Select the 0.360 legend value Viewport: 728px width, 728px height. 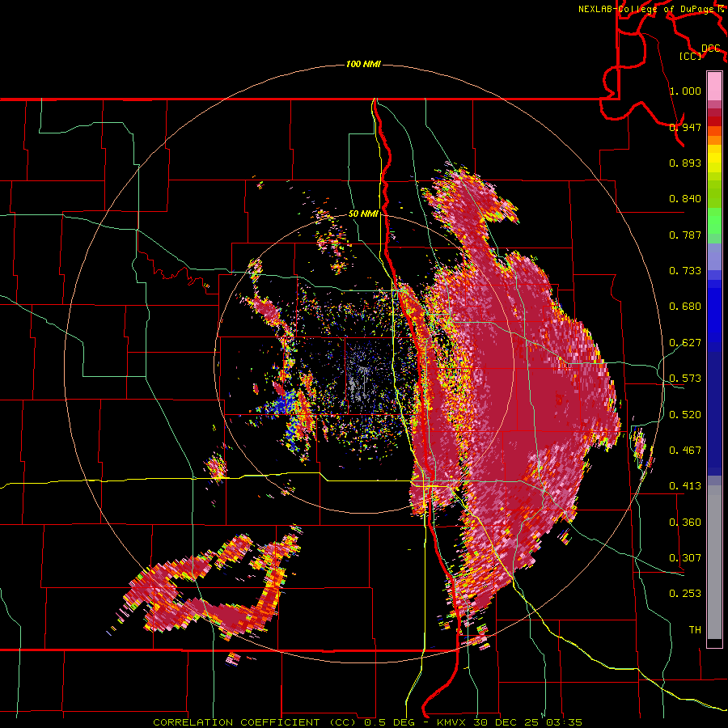(685, 523)
